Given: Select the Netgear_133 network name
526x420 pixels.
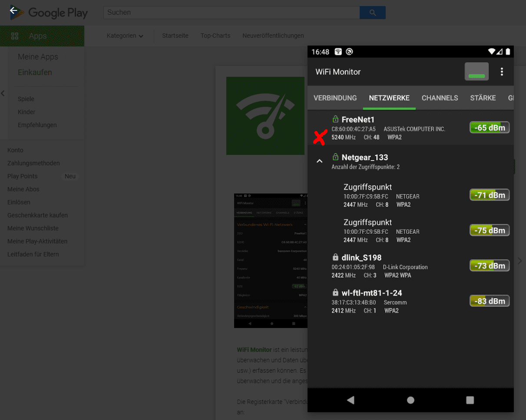Looking at the screenshot, I should [x=365, y=157].
